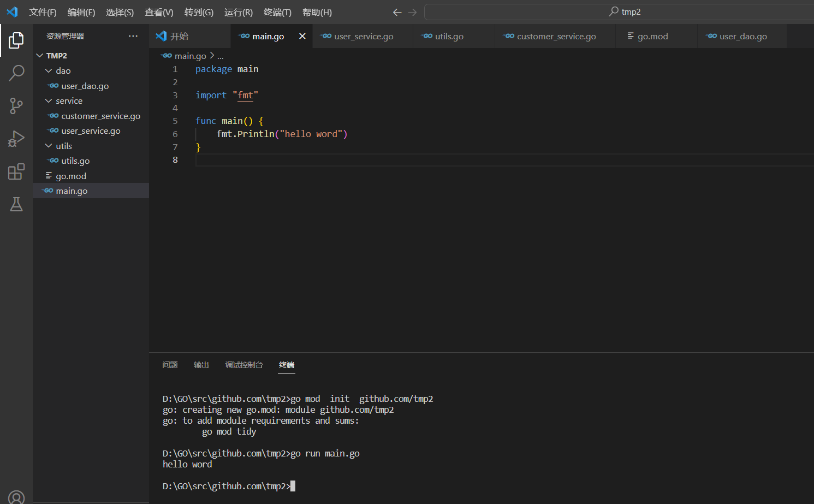Open explorer more actions ellipsis menu
This screenshot has width=814, height=504.
pyautogui.click(x=133, y=36)
